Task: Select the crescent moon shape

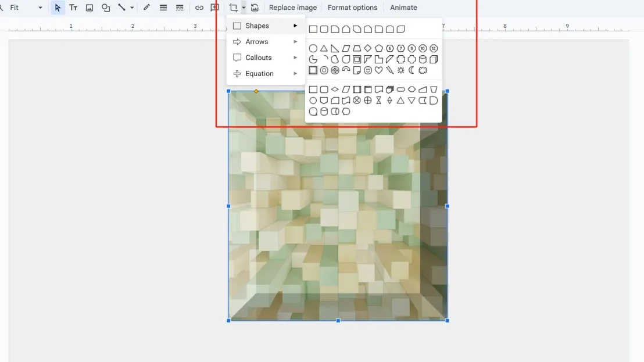Action: pyautogui.click(x=412, y=70)
